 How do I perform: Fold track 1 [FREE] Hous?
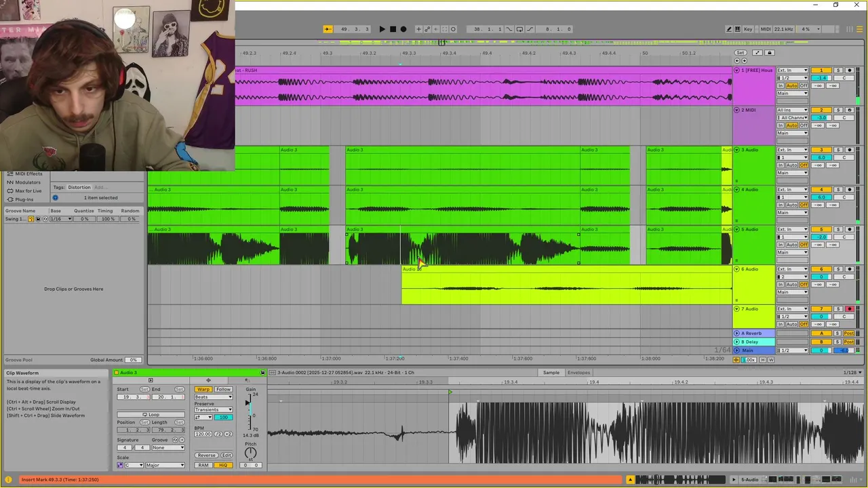736,70
